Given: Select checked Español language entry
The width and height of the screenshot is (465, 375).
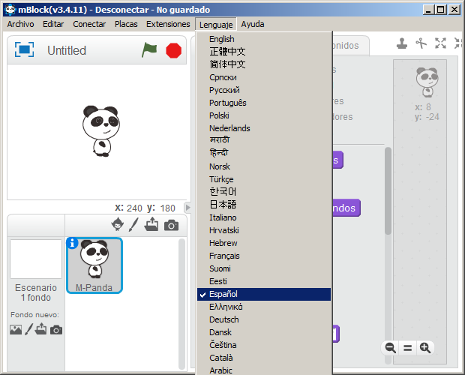Looking at the screenshot, I should [x=264, y=294].
